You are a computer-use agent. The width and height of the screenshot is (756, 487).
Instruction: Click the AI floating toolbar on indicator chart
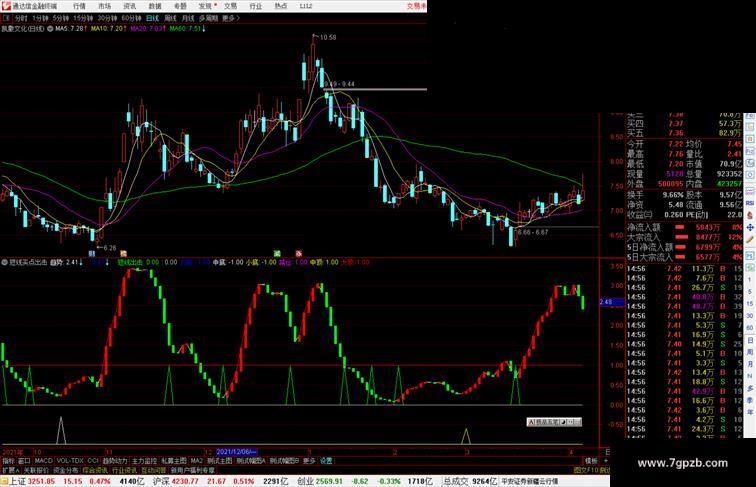pos(554,422)
